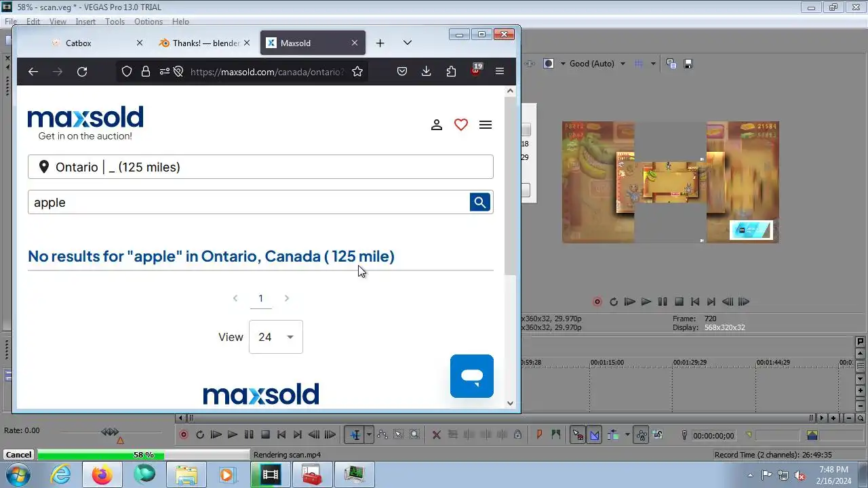Bookmark this page with the star icon
The width and height of the screenshot is (868, 488).
pyautogui.click(x=357, y=71)
